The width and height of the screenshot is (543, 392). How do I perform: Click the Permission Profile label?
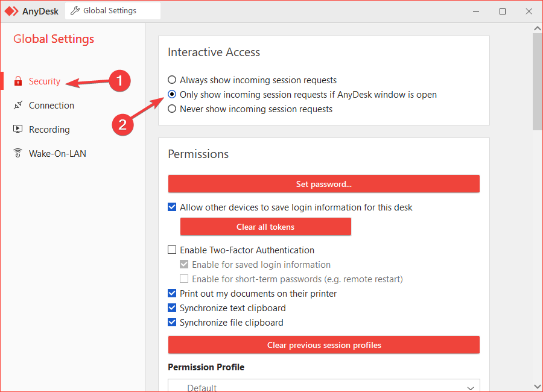click(206, 367)
